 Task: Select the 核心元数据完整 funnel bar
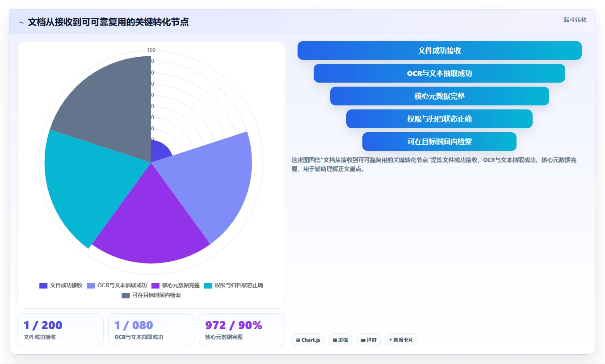(440, 96)
